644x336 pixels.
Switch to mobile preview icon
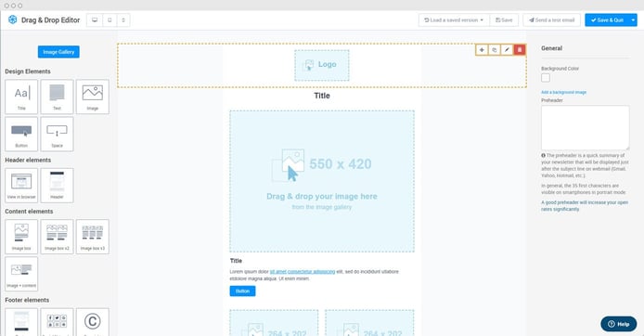[109, 20]
